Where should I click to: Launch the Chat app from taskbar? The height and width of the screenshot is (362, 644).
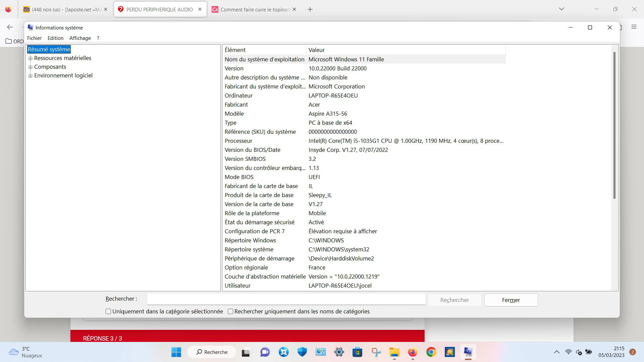(x=265, y=352)
